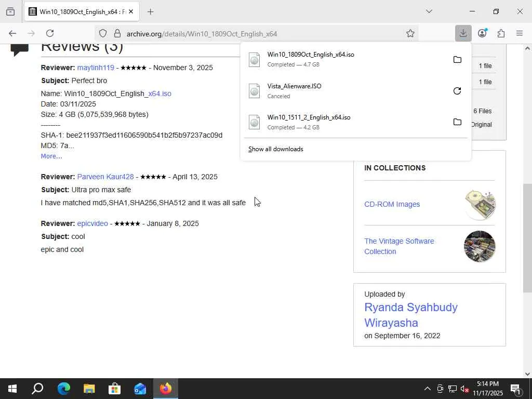Click 'Perfect bro' review subject text
This screenshot has height=399, width=532.
(89, 81)
